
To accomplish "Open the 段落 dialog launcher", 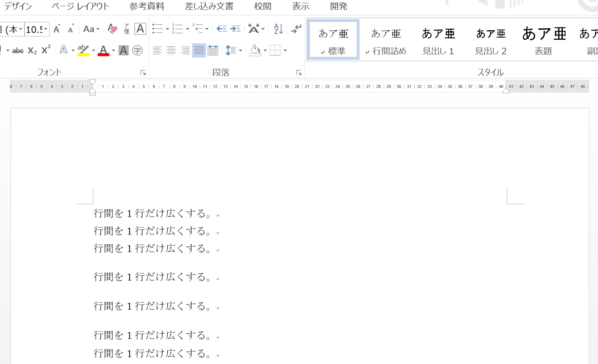I will (x=299, y=73).
